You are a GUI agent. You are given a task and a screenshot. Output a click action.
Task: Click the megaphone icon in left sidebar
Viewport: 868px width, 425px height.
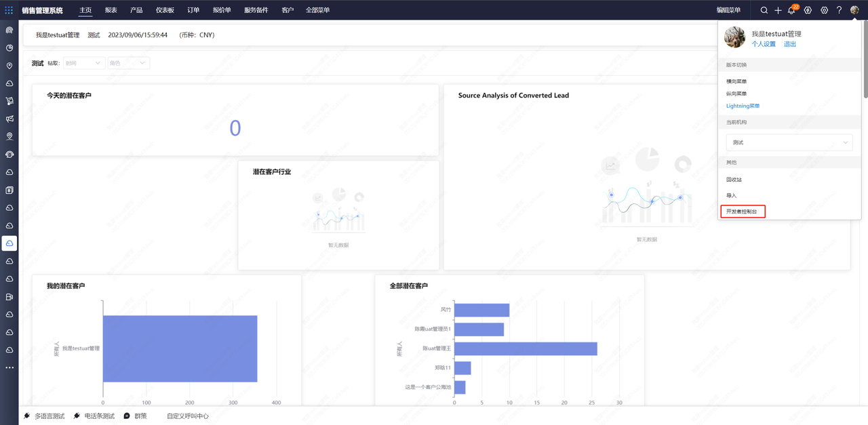9,119
